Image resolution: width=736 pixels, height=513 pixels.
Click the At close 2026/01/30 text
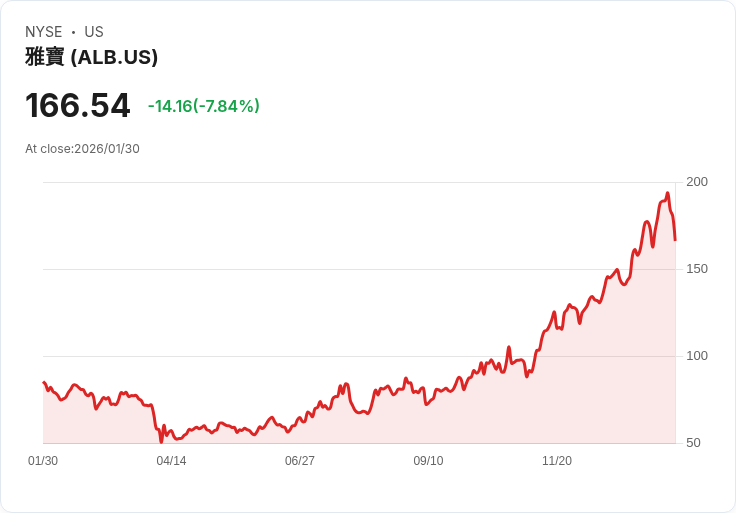[x=82, y=149]
